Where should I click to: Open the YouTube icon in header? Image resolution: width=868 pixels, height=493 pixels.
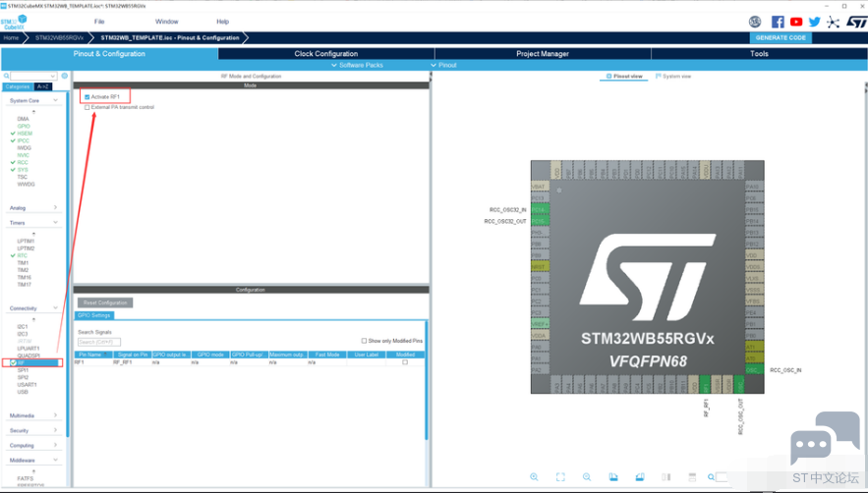point(796,22)
